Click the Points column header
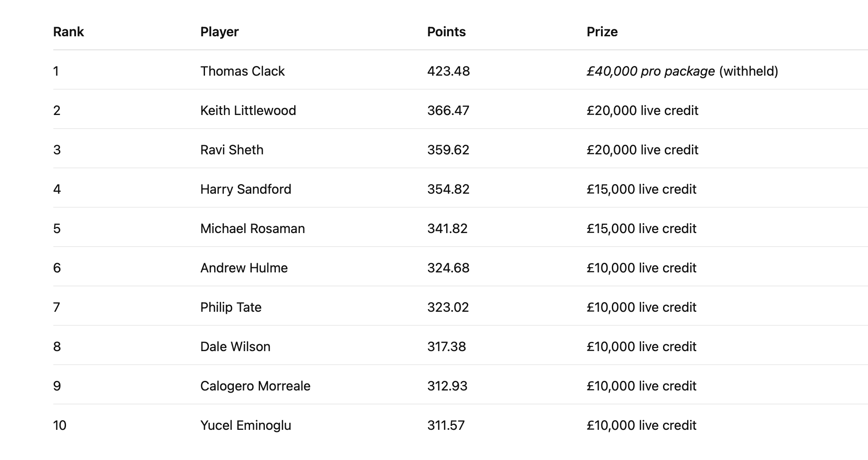Screen dimensions: 868x460 [x=446, y=32]
